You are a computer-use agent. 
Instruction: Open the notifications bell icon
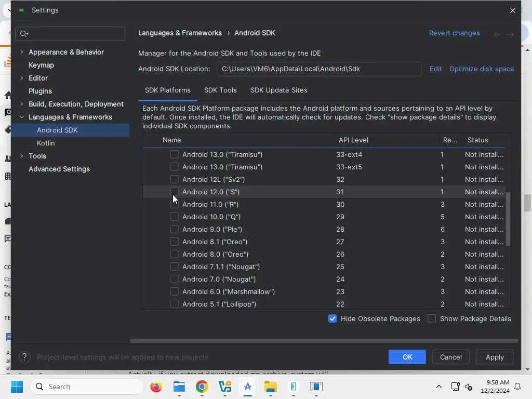(517, 387)
